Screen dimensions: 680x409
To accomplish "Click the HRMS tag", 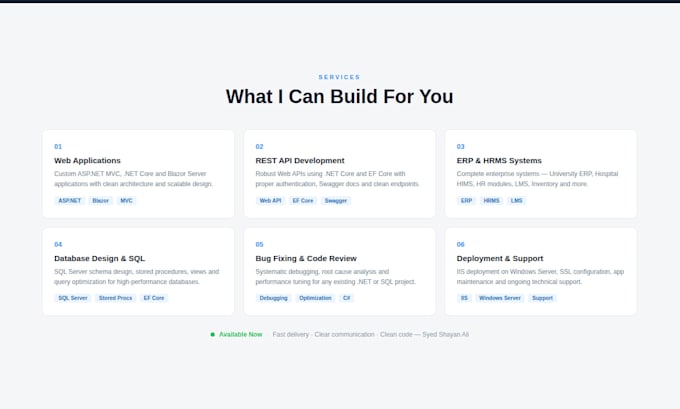I will point(491,200).
